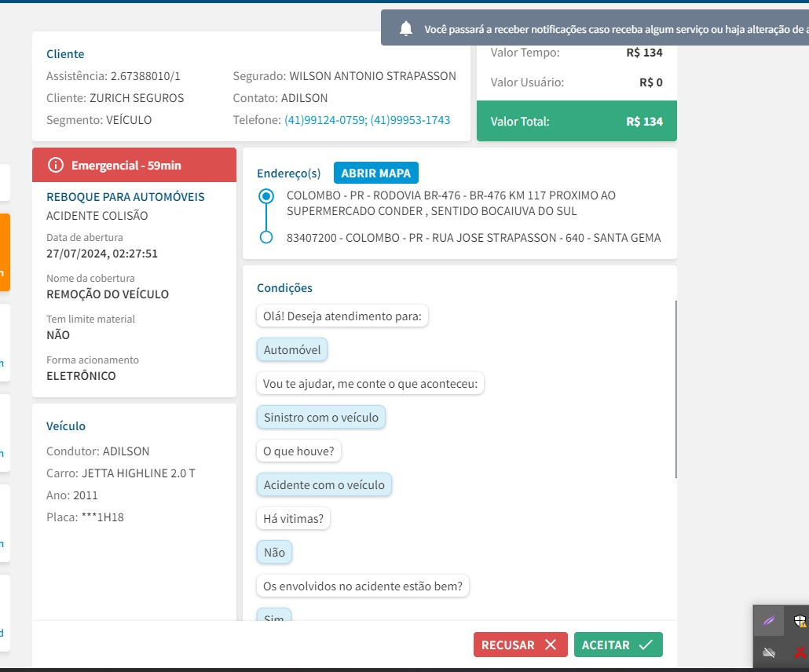Select the 'Sinistro com o veículo' answer bubble

tap(321, 417)
